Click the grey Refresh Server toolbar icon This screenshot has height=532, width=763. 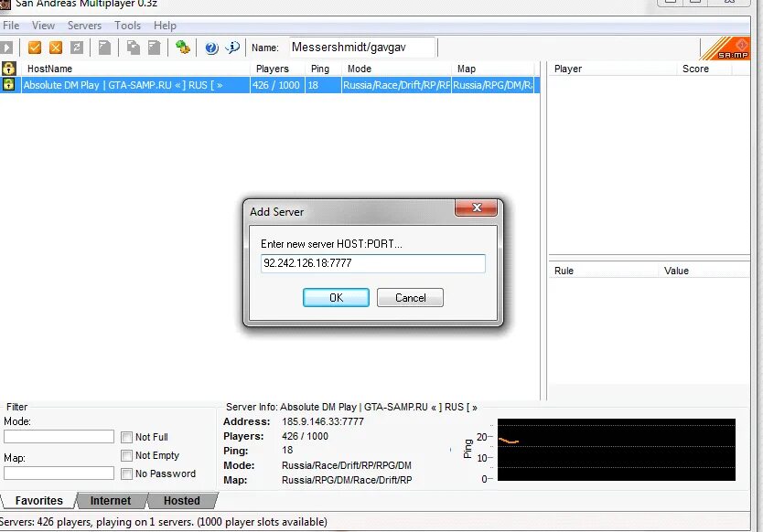[77, 48]
